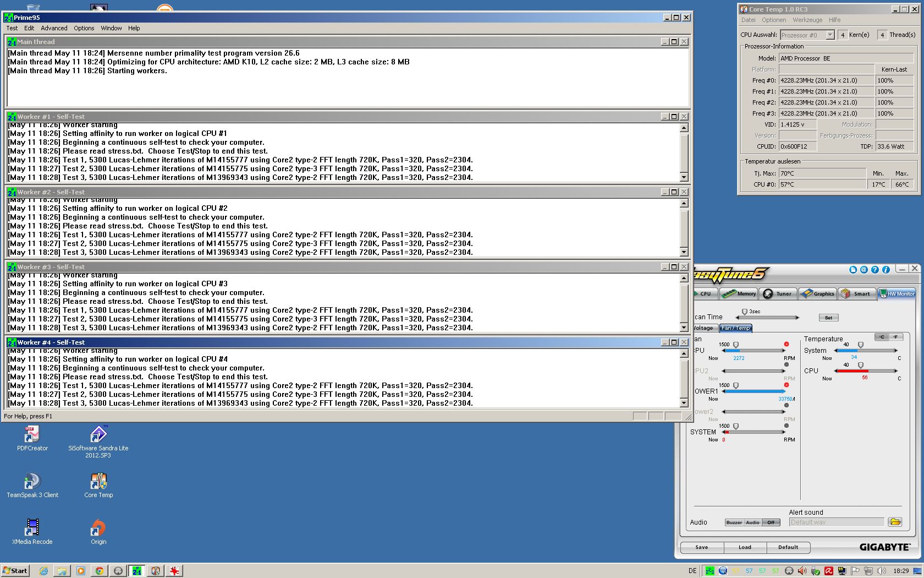Screen dimensions: 924x578
Task: Adjust the Scan Time slider handle
Action: [x=745, y=312]
